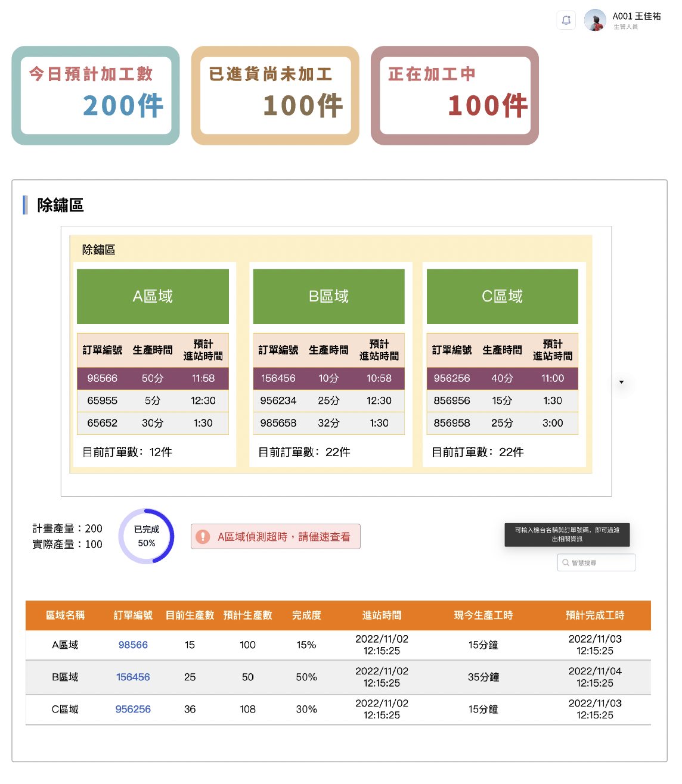
Task: Sort by 進站時間 column header
Action: point(382,615)
